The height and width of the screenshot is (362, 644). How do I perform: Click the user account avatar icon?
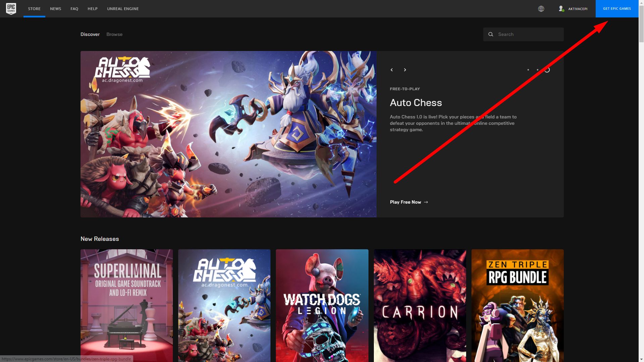(561, 9)
